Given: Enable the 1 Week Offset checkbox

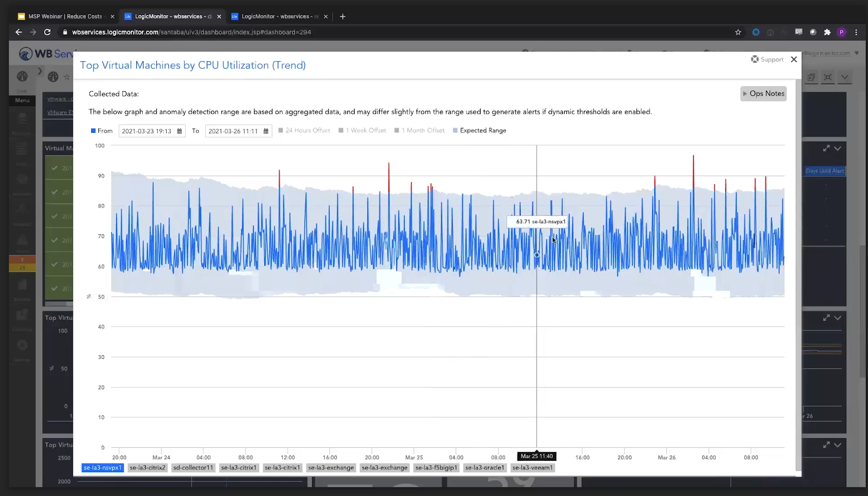Looking at the screenshot, I should [341, 131].
